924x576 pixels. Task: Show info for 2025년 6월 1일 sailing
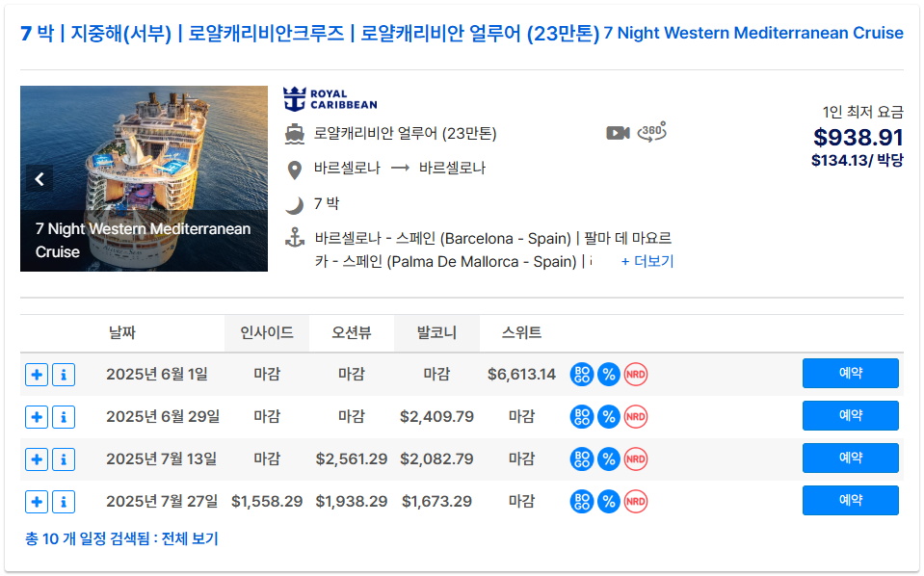tap(64, 375)
